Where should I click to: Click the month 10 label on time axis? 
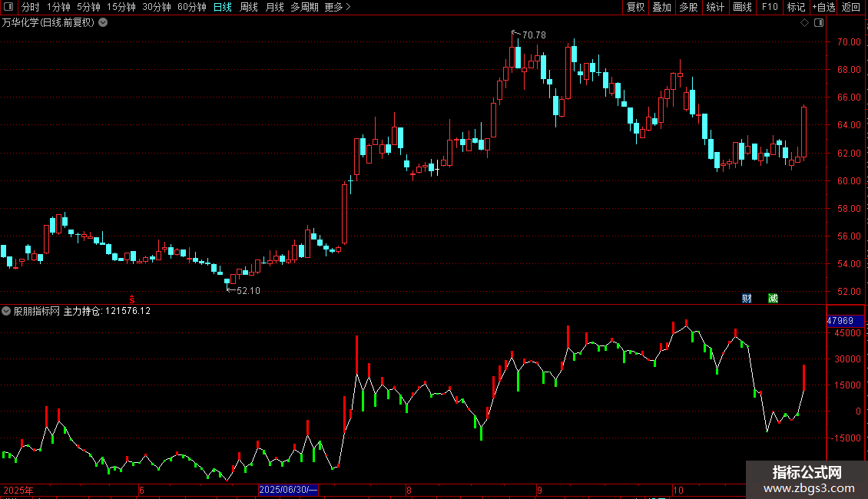coord(678,490)
